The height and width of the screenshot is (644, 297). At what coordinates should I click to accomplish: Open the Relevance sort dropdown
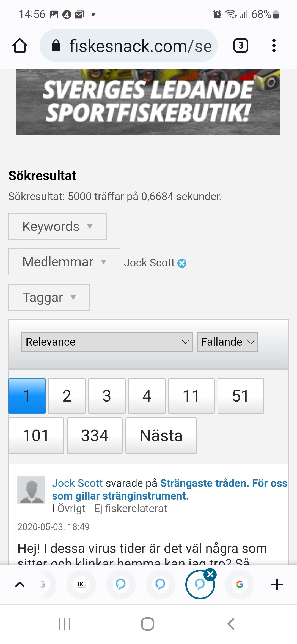click(x=107, y=342)
